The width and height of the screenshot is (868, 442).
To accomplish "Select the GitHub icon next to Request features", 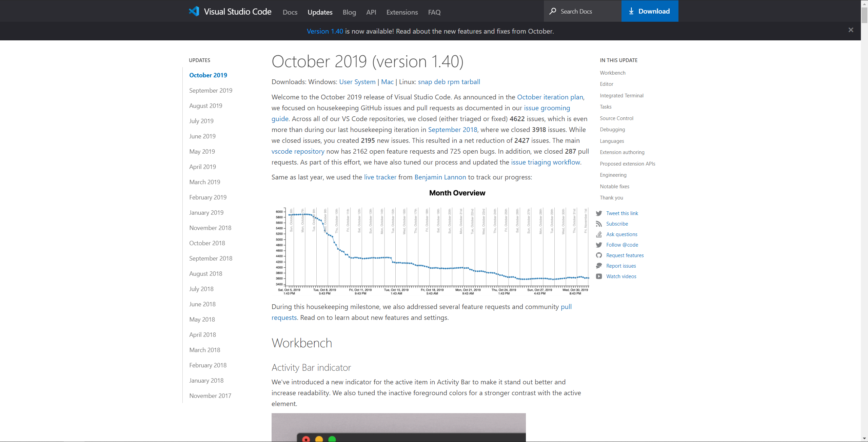I will click(x=599, y=255).
